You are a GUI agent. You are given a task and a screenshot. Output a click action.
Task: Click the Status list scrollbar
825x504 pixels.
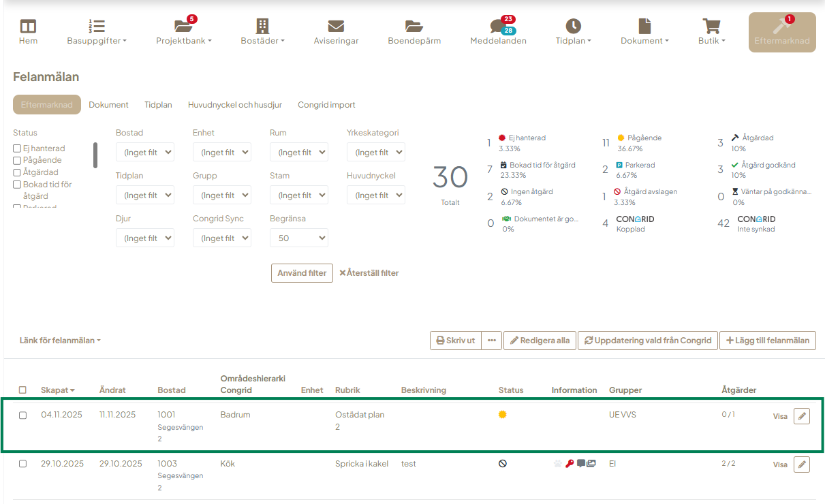pyautogui.click(x=95, y=155)
